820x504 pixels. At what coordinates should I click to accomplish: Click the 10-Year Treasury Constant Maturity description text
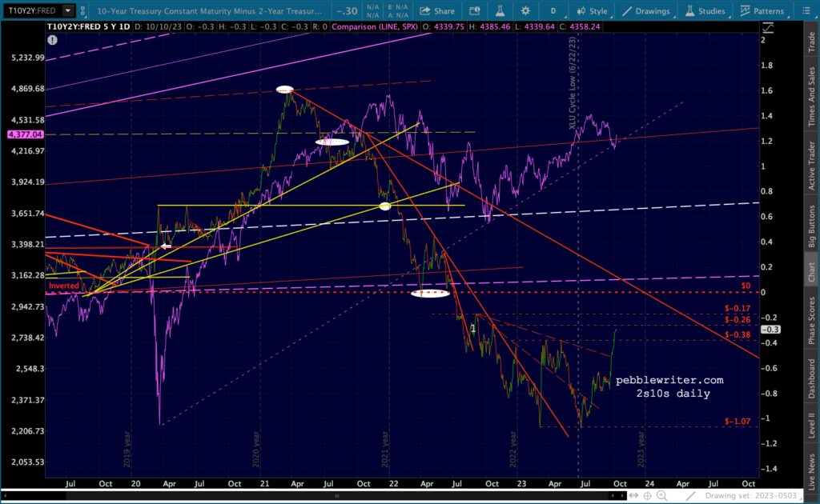point(209,11)
